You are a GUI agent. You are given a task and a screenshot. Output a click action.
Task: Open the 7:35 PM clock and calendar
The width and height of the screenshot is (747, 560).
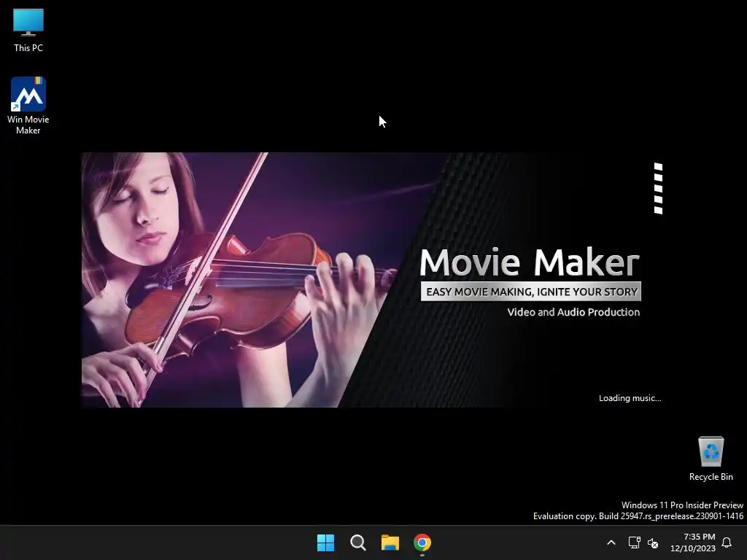point(693,542)
